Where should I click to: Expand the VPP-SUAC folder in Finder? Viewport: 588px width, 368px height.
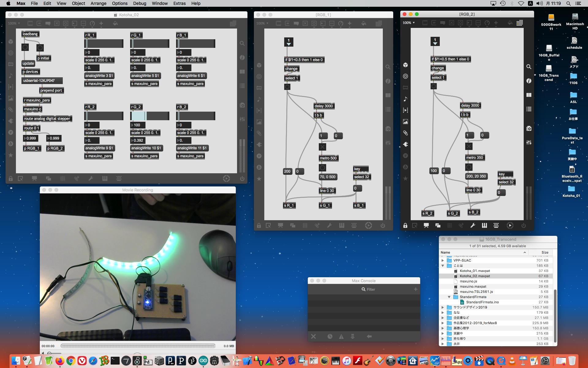(x=443, y=260)
